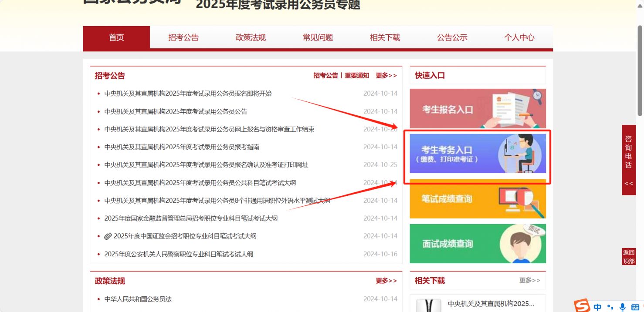This screenshot has height=312, width=644.
Task: Open the 考生报名入口 entry banner
Action: point(478,109)
